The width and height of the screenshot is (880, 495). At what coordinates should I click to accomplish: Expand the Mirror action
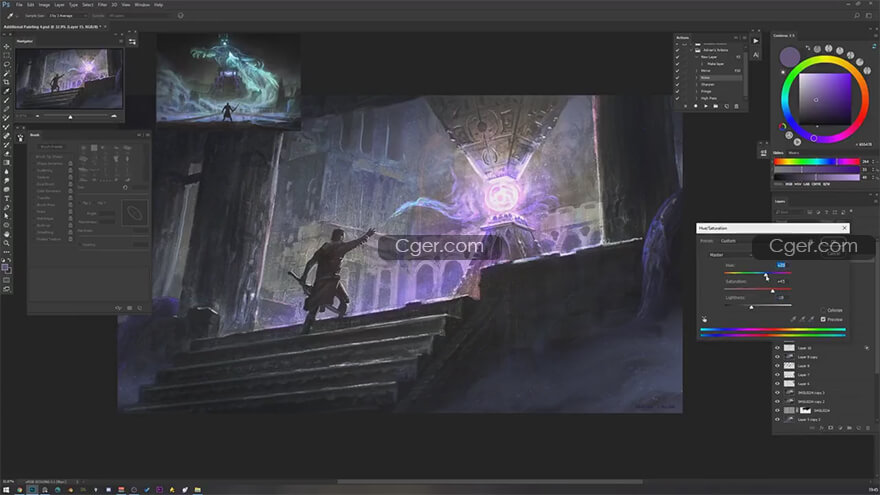pos(696,71)
